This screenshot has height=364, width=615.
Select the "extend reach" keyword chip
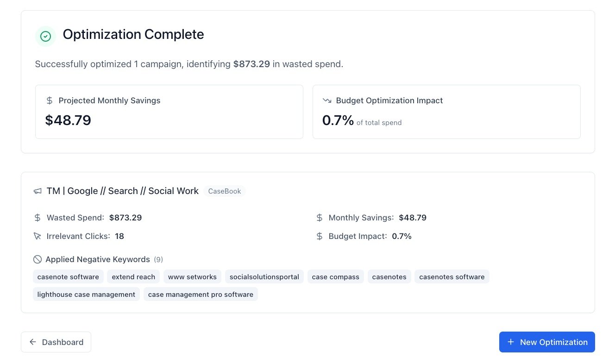click(133, 277)
